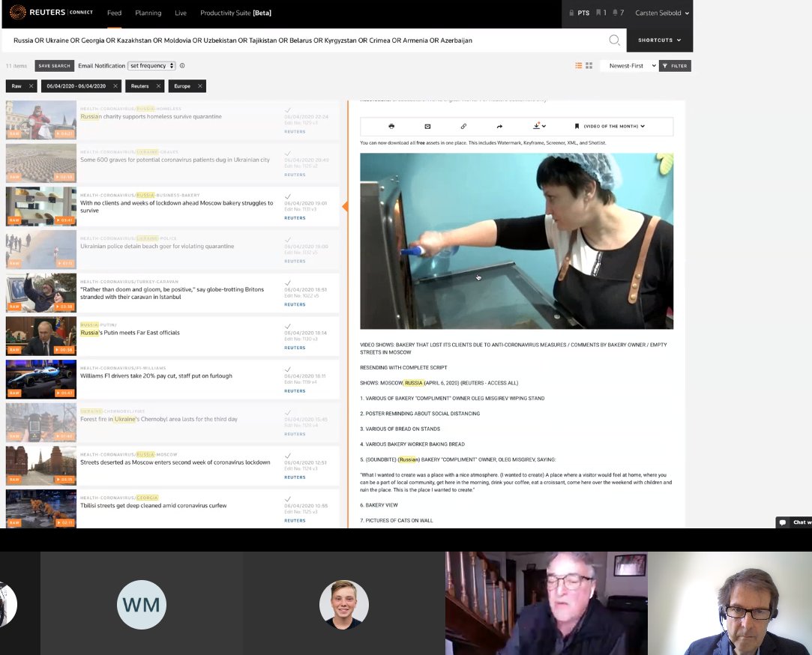The width and height of the screenshot is (812, 655).
Task: Select the WM participant tile
Action: [142, 604]
